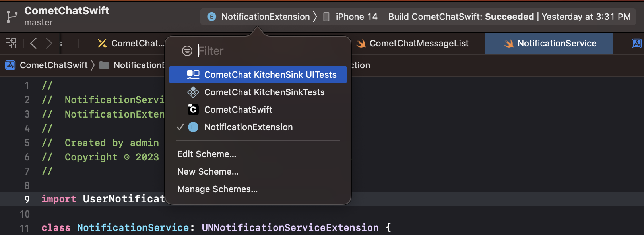The width and height of the screenshot is (644, 235).
Task: Click the Edit Scheme... option
Action: [207, 154]
